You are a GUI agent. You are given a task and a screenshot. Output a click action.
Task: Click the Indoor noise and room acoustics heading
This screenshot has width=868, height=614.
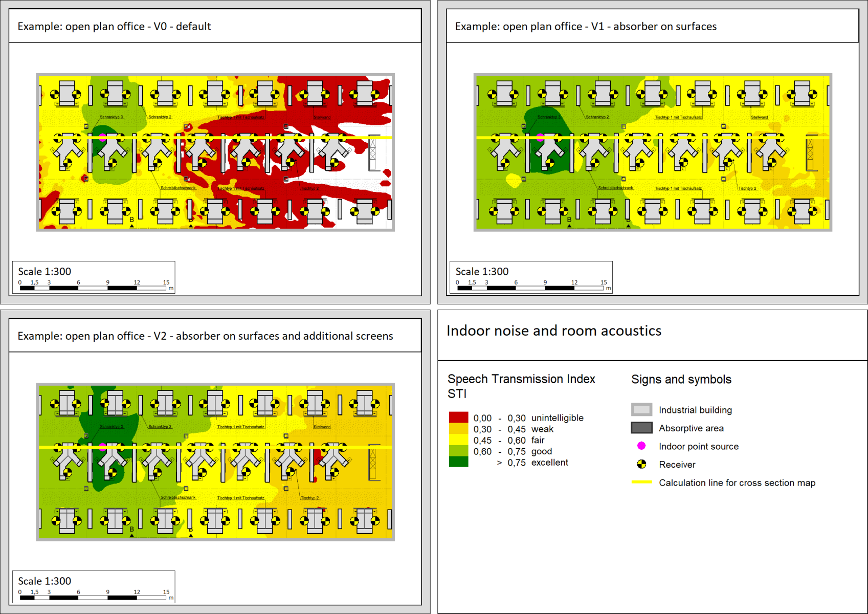tap(554, 331)
